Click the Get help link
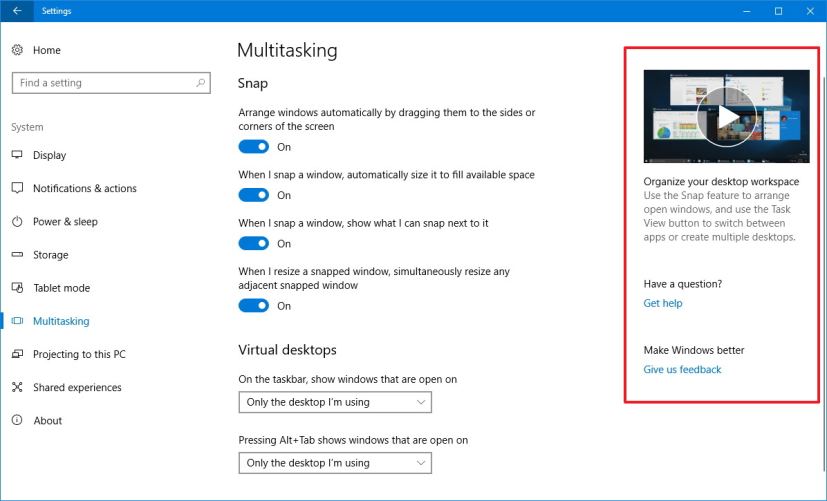 click(663, 303)
